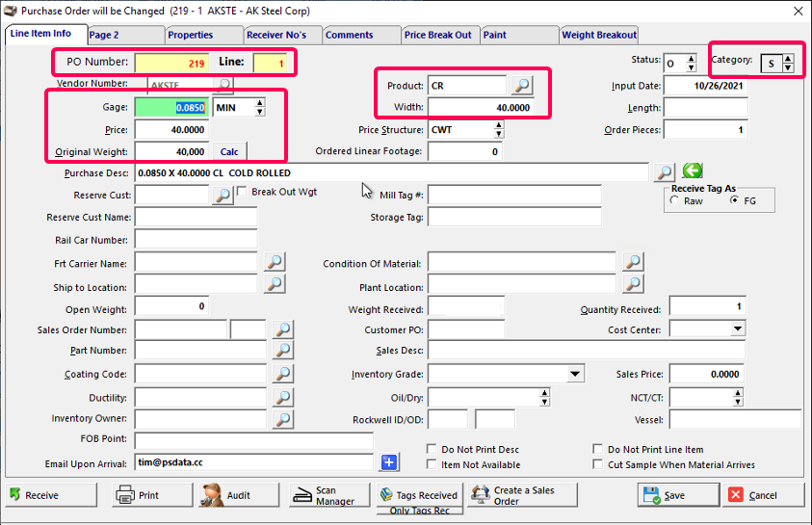Click the Mill Tag # field
This screenshot has width=812, height=525.
pyautogui.click(x=514, y=196)
